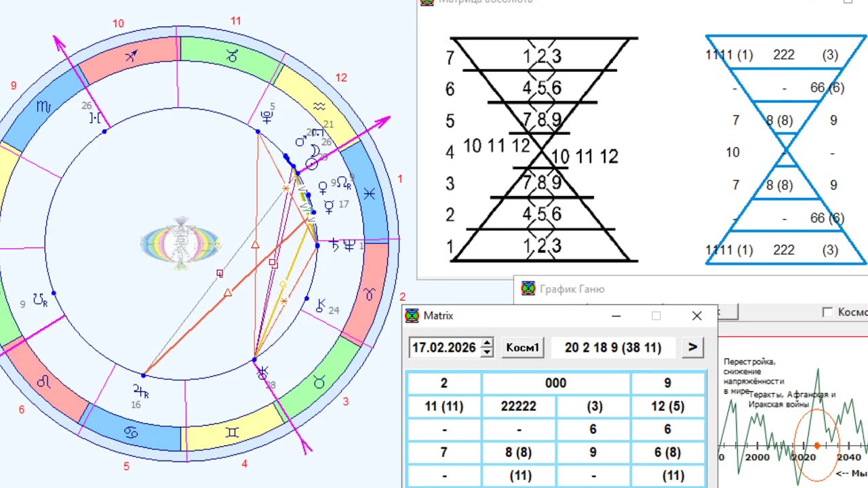
Task: Select the 22222 cell in the Matrix table
Action: pyautogui.click(x=519, y=406)
